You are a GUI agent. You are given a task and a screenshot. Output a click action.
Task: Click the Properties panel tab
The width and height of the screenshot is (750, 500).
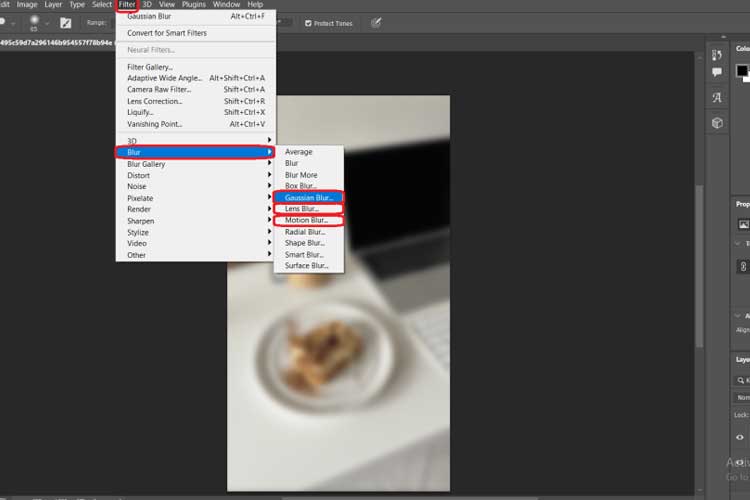(x=742, y=204)
